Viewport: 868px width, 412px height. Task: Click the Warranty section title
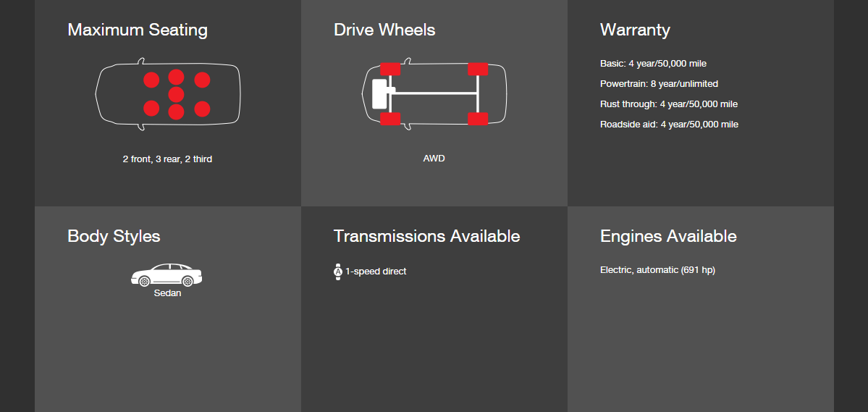[x=635, y=30]
